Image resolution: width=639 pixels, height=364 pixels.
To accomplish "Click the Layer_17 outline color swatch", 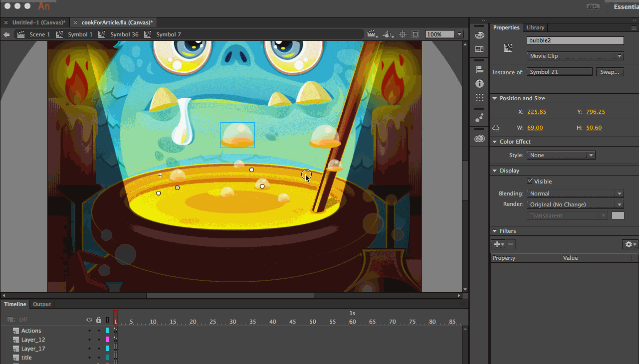I will pyautogui.click(x=107, y=349).
